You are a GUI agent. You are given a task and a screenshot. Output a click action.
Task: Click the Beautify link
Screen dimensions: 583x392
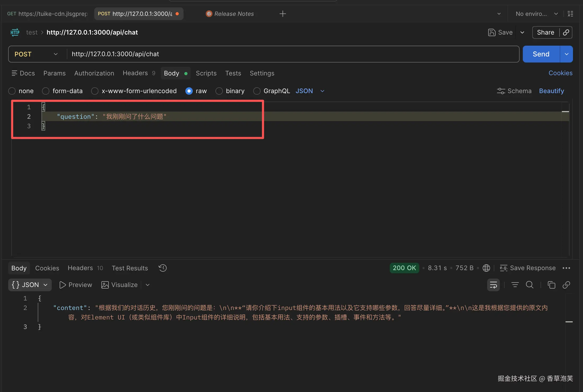click(x=551, y=91)
